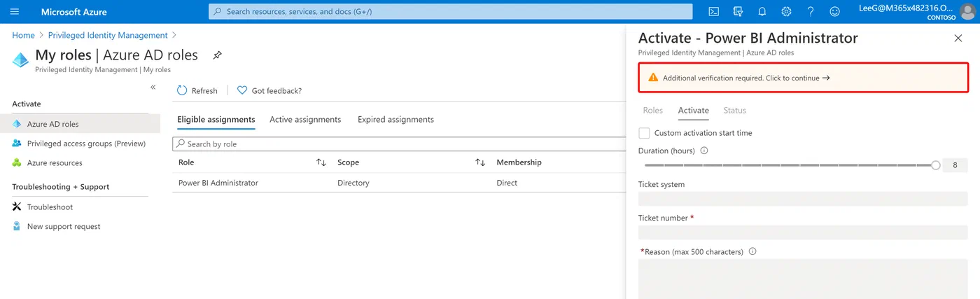This screenshot has width=980, height=299.
Task: Switch to Status tab in panel
Action: pos(734,111)
